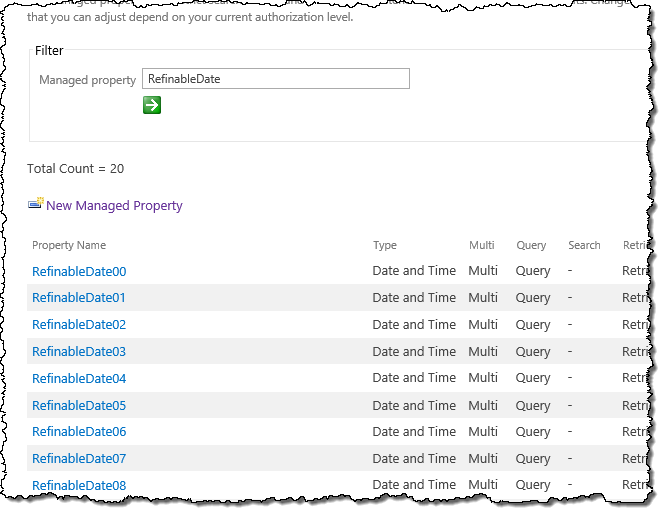Open RefinableDate01 property

[79, 298]
